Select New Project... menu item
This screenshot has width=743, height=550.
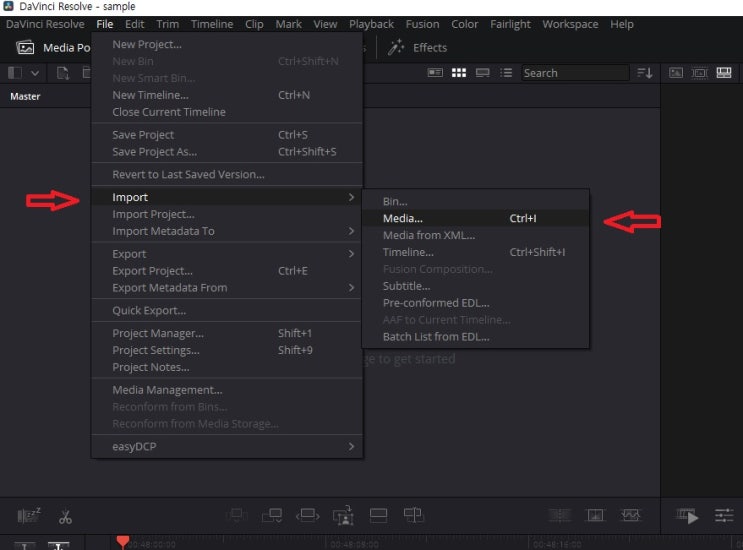point(227,45)
